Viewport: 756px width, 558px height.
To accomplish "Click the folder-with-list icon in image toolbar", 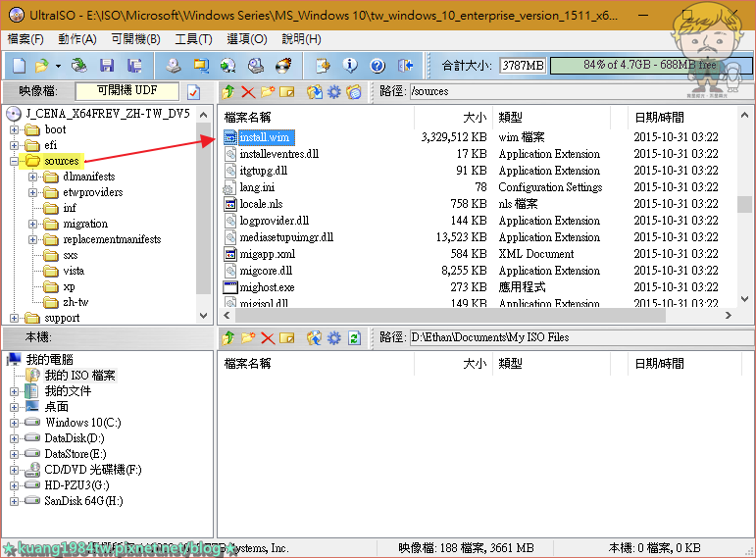I will pyautogui.click(x=354, y=91).
